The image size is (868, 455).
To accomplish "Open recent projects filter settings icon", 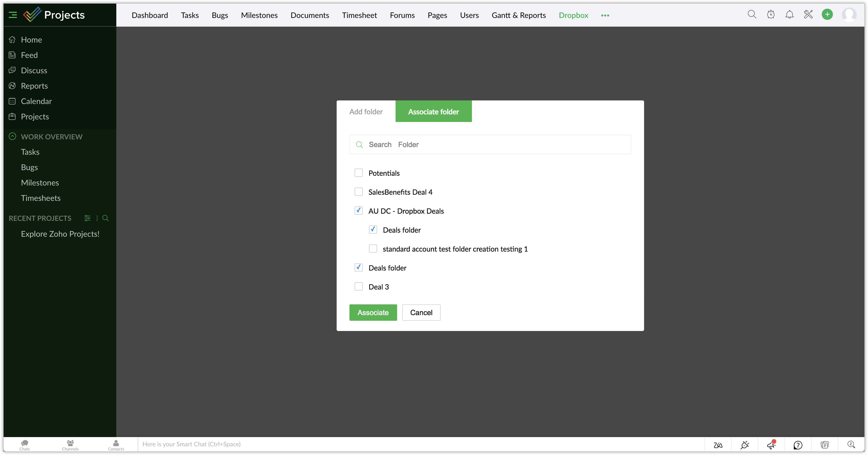I will click(x=87, y=218).
